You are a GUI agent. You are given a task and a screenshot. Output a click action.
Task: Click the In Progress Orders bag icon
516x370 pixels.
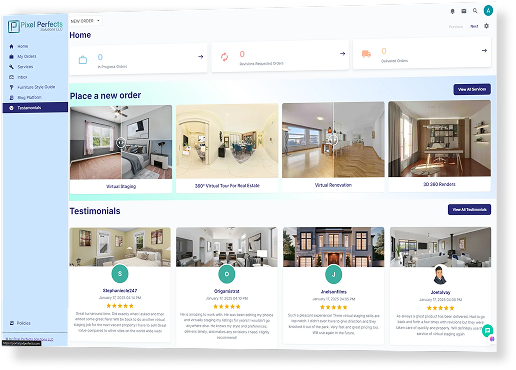coord(83,60)
